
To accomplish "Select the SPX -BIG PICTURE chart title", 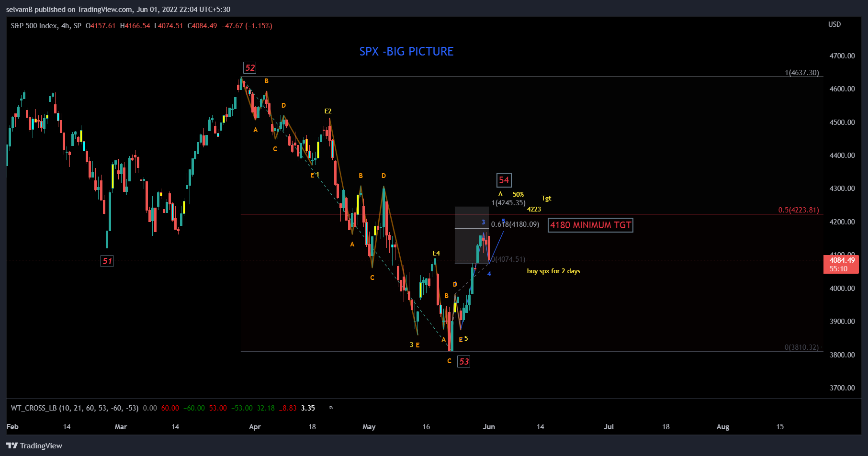I will click(406, 51).
